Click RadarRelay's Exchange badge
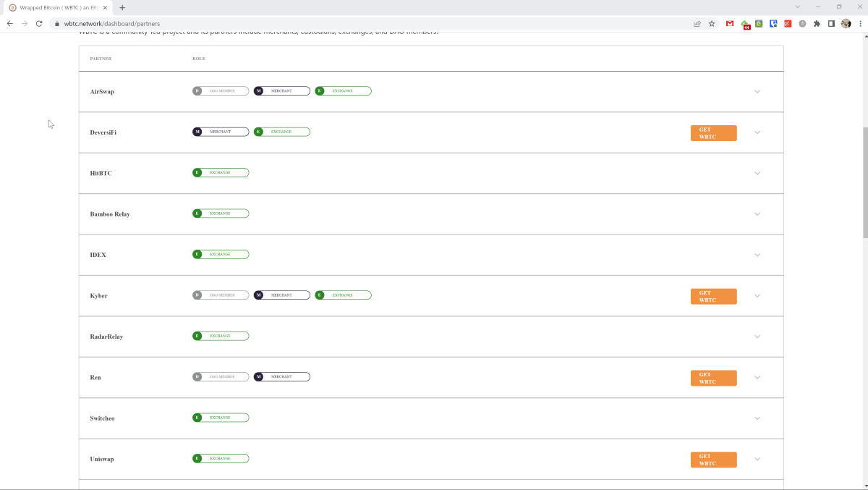 point(221,336)
